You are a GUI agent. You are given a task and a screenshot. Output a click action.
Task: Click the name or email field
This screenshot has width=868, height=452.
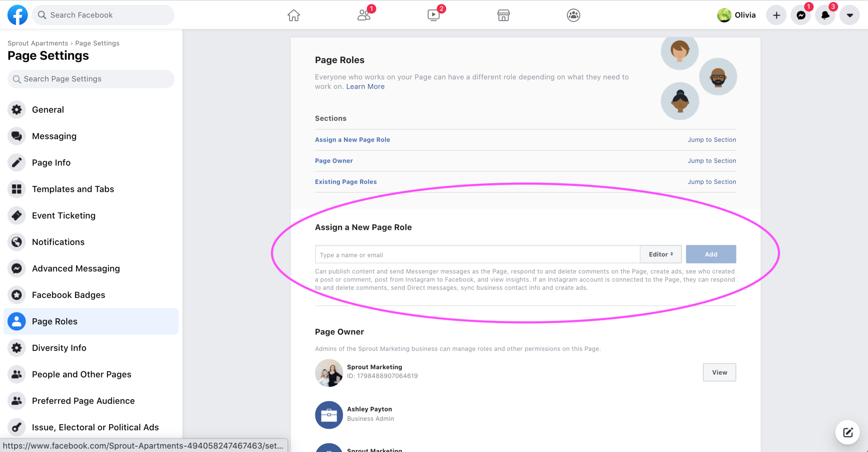[x=477, y=255]
